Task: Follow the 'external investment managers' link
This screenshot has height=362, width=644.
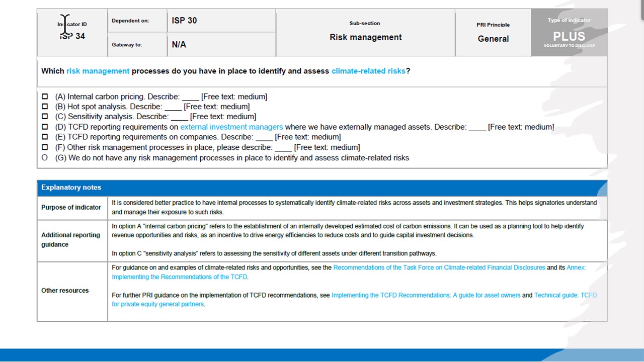Action: click(x=231, y=127)
